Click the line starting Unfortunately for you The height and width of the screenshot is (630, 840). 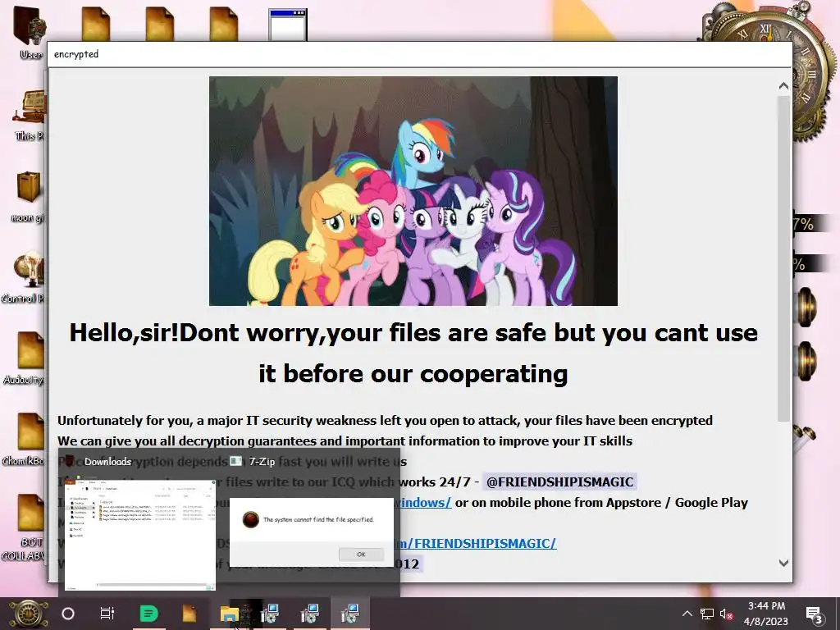(385, 421)
